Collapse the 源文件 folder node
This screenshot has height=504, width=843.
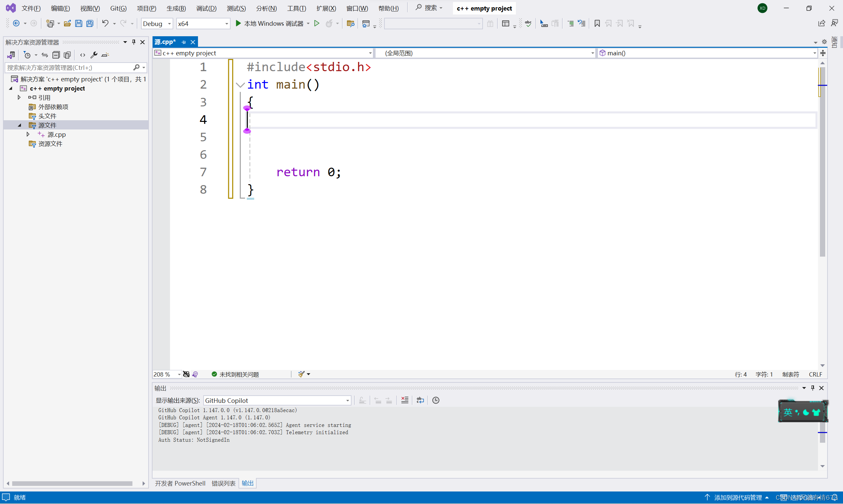pyautogui.click(x=19, y=125)
